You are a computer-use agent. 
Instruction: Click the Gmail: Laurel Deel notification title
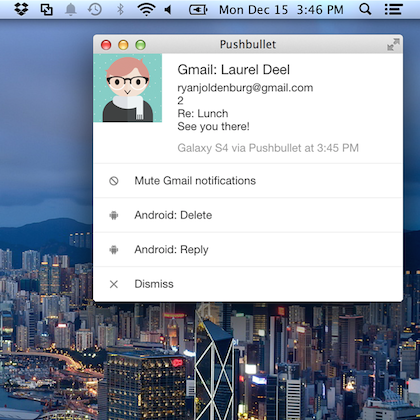[x=233, y=70]
